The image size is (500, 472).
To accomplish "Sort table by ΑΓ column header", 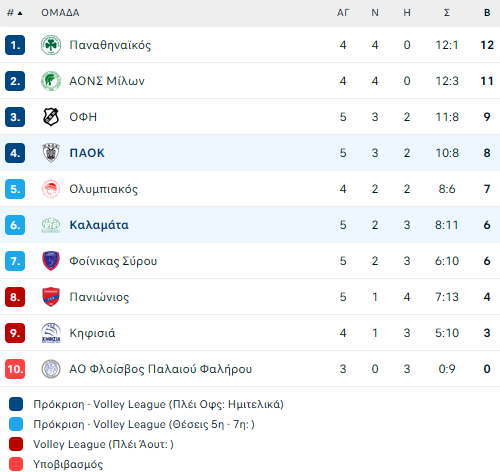I will [343, 13].
